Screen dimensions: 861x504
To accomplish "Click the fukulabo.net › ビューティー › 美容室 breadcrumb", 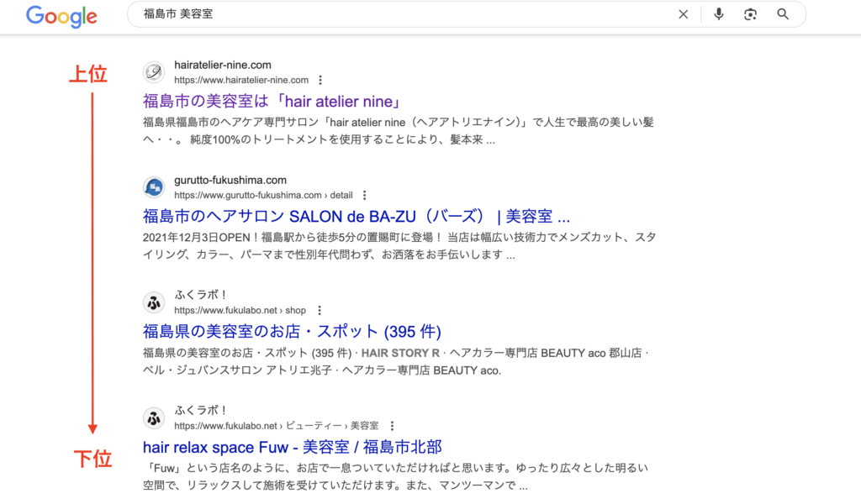I will click(276, 426).
